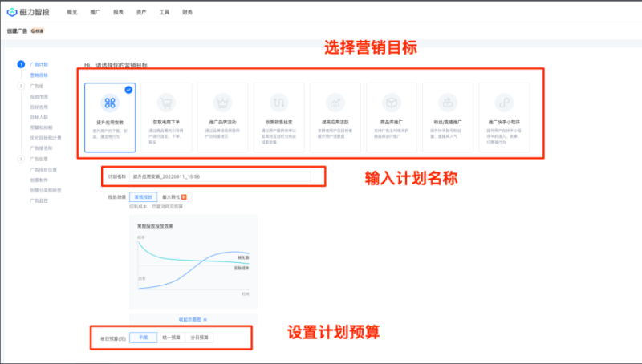Select the 推广品牌活动 crown icon
Image resolution: width=642 pixels, height=364 pixels.
222,103
